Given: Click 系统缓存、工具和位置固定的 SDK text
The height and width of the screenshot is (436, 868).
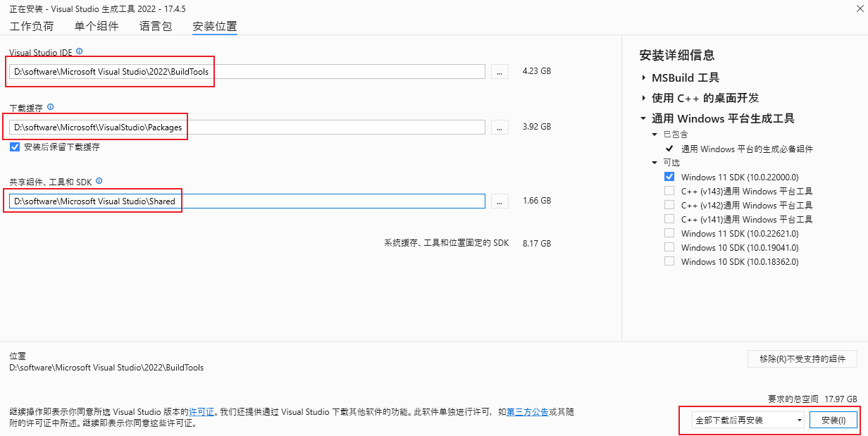Looking at the screenshot, I should click(447, 243).
